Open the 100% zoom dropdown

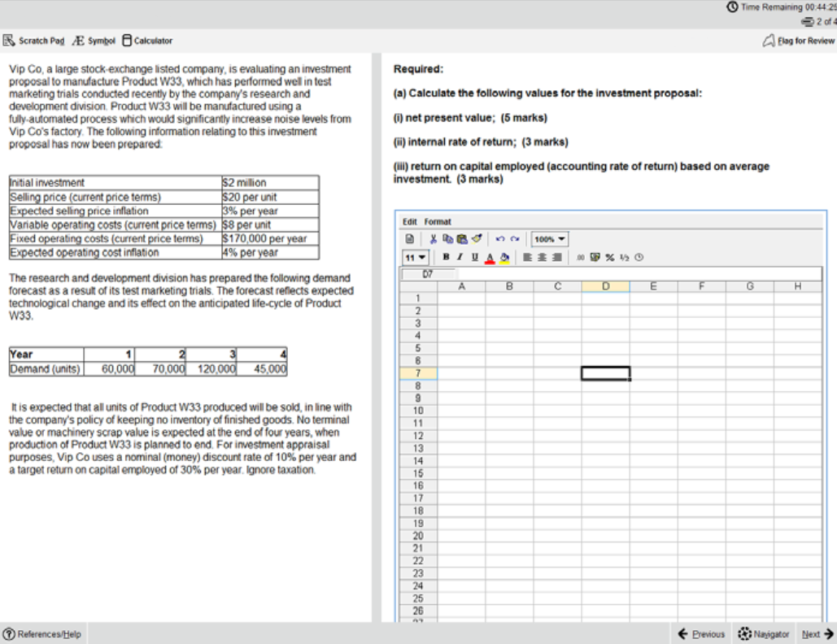pyautogui.click(x=549, y=239)
